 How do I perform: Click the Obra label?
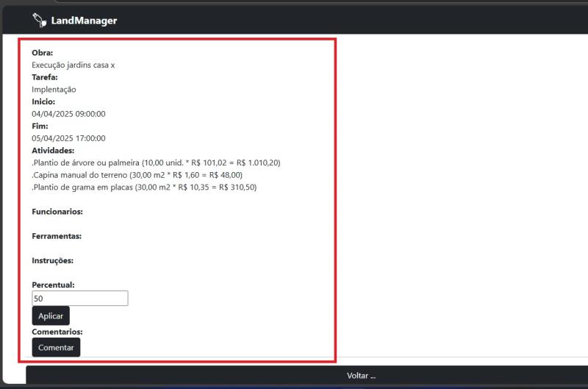click(43, 53)
